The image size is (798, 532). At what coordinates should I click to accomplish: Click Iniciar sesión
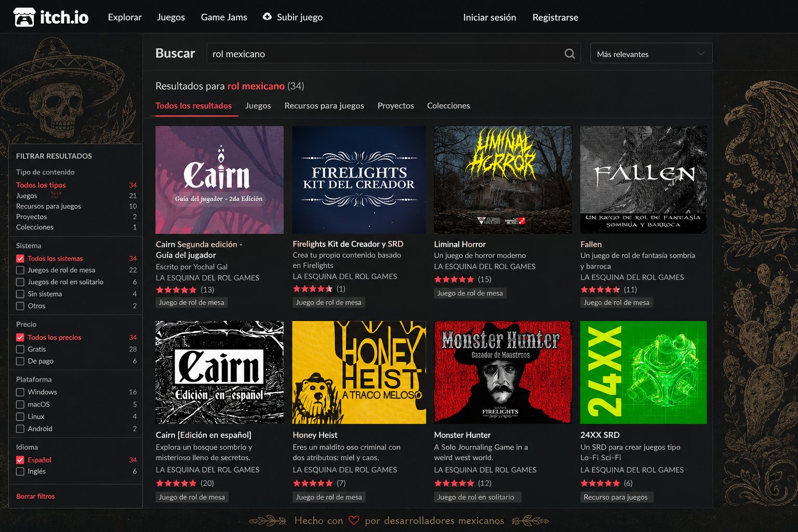489,17
